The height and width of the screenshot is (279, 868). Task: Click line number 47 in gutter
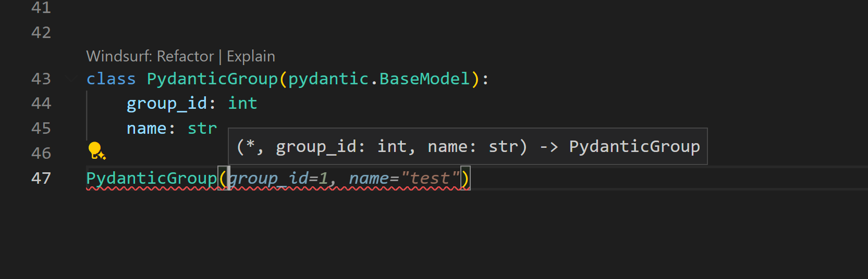[41, 178]
